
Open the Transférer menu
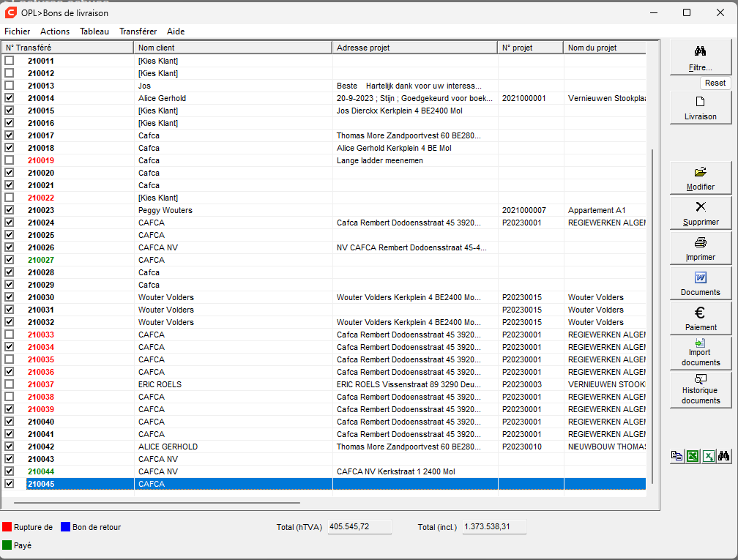tap(138, 31)
